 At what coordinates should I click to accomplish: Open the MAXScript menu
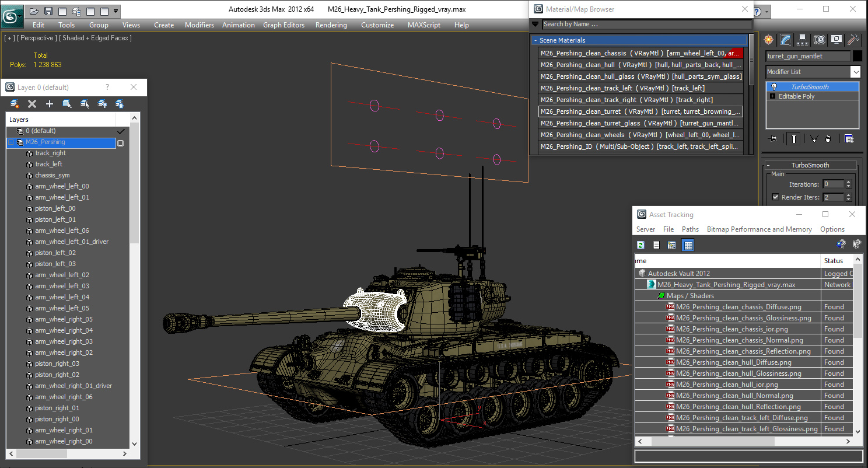[425, 25]
